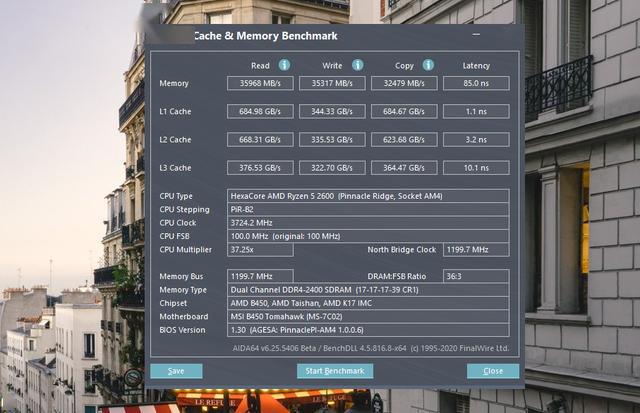Click the CPU Type field
The image size is (640, 413).
[x=368, y=196]
